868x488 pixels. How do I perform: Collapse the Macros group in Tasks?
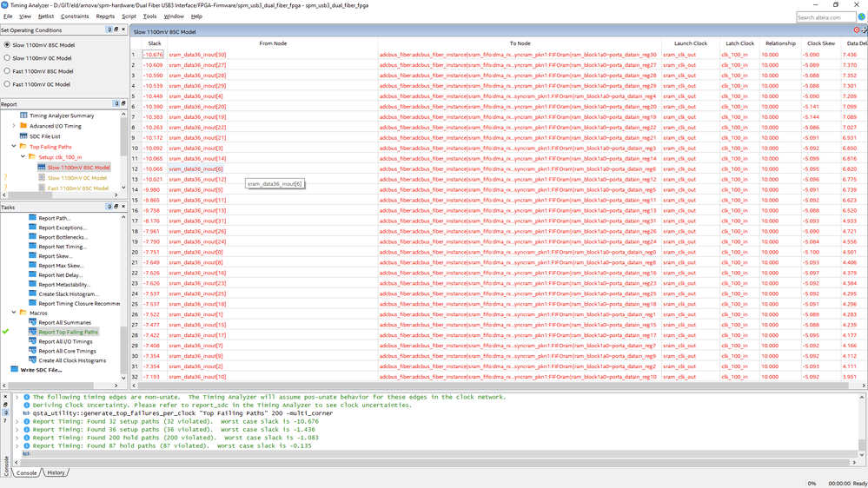click(13, 313)
